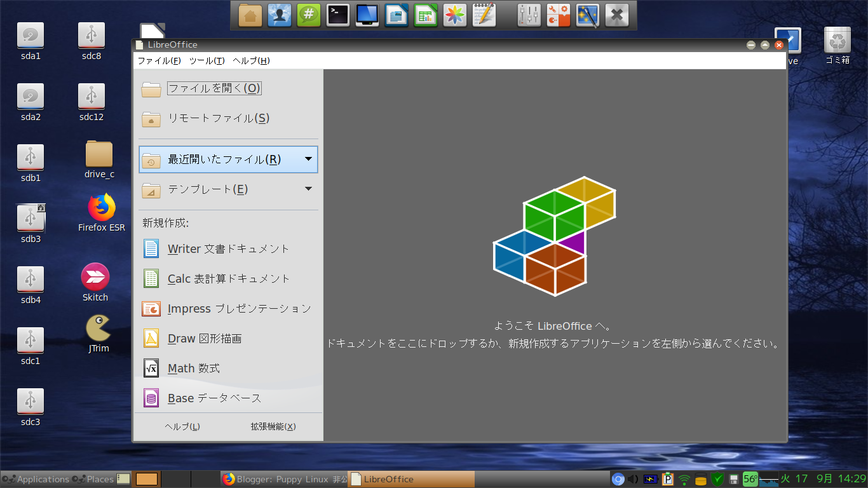Click the battery power tray icon
The image size is (868, 488).
pyautogui.click(x=651, y=479)
